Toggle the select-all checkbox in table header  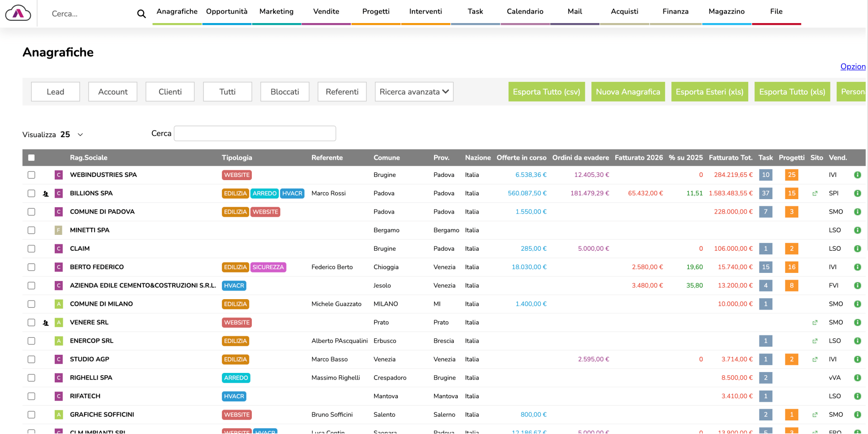(31, 158)
